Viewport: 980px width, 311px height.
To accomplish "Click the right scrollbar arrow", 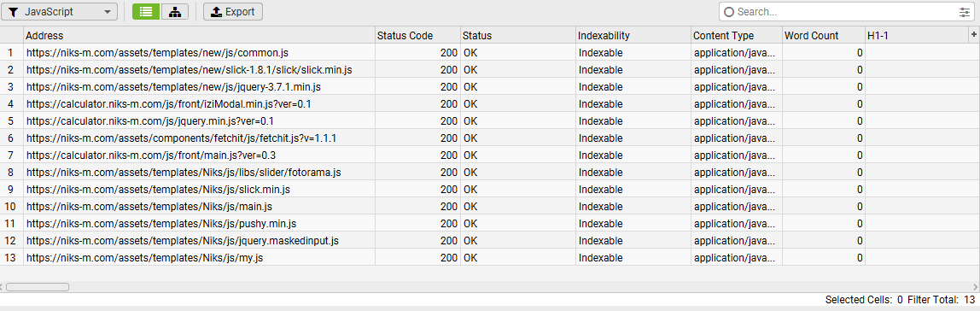I will click(x=977, y=286).
